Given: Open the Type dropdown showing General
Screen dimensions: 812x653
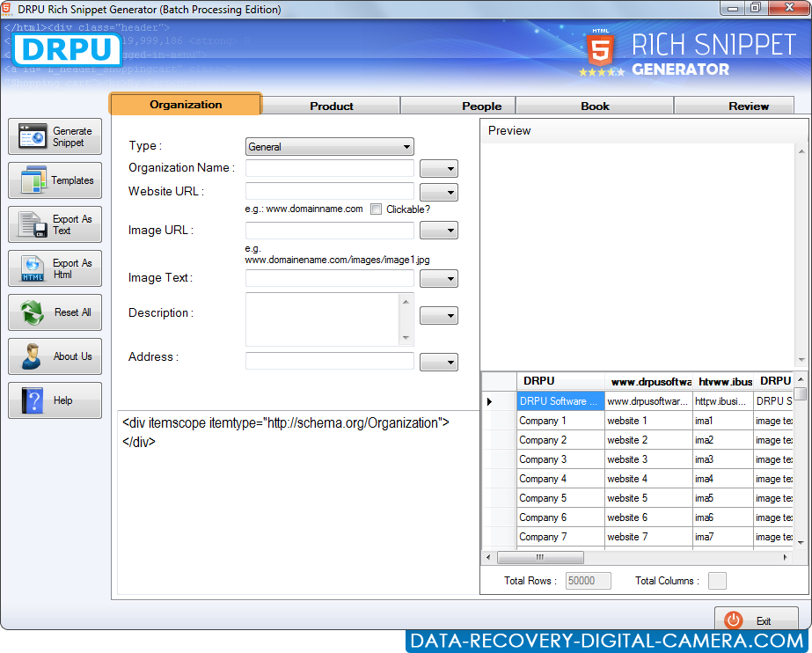Looking at the screenshot, I should tap(329, 147).
